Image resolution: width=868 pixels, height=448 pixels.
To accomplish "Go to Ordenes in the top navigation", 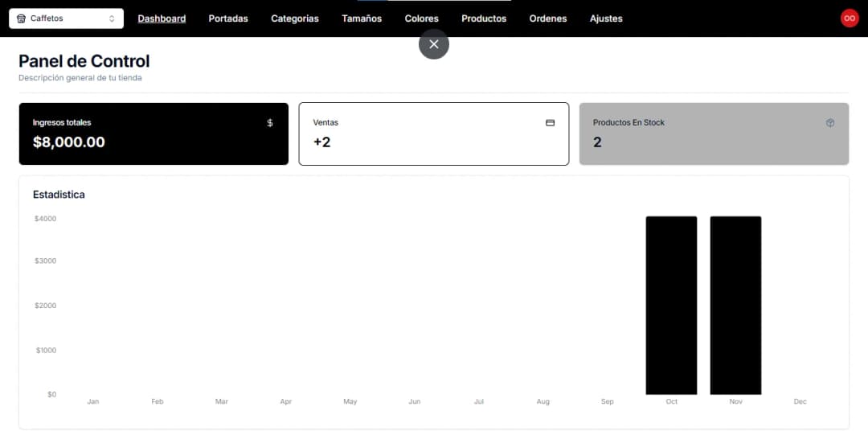I will coord(548,18).
